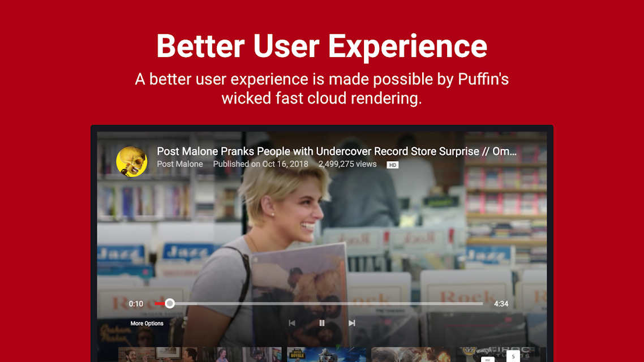644x362 pixels.
Task: Click the 4:34 total duration label
Action: tap(501, 304)
